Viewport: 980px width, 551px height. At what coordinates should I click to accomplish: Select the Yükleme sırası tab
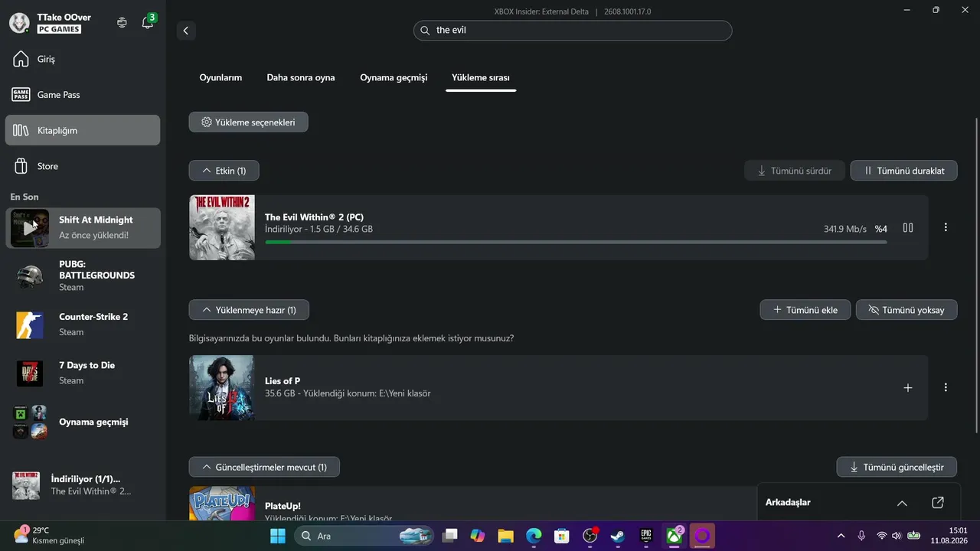pos(481,77)
